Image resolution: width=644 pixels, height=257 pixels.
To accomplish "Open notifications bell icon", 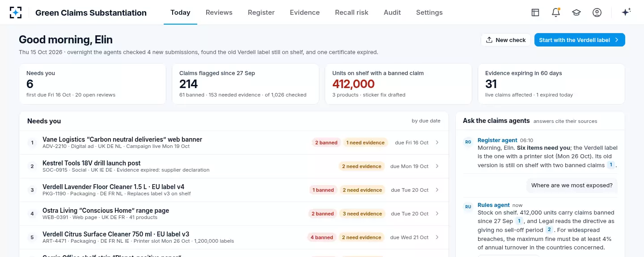I will tap(556, 13).
